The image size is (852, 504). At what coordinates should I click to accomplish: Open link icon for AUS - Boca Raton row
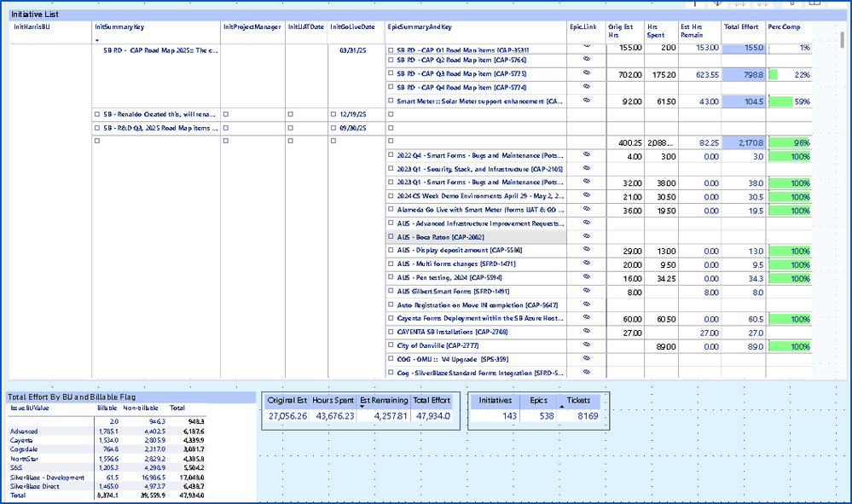(x=586, y=237)
